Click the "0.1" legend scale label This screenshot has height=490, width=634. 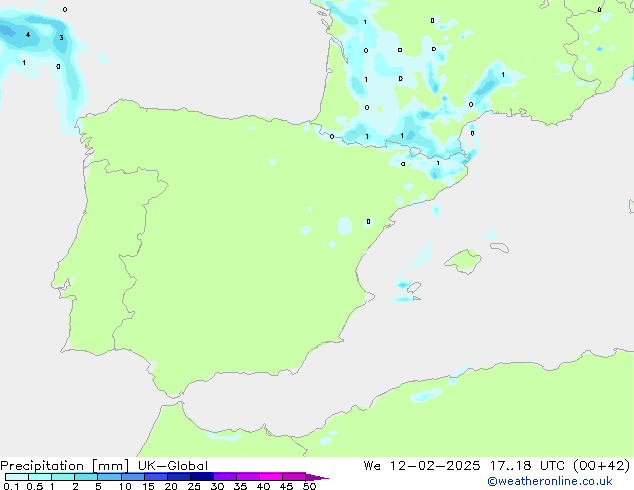[11, 486]
